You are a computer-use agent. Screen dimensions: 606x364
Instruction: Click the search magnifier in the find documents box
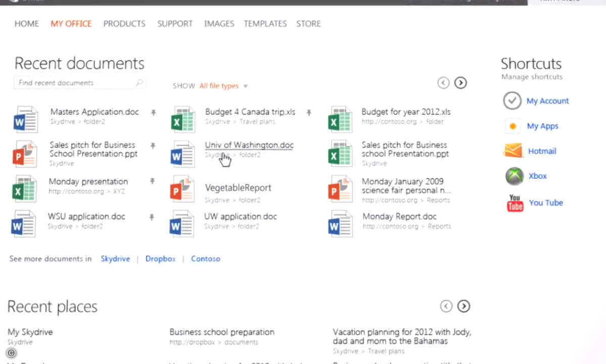coord(140,82)
